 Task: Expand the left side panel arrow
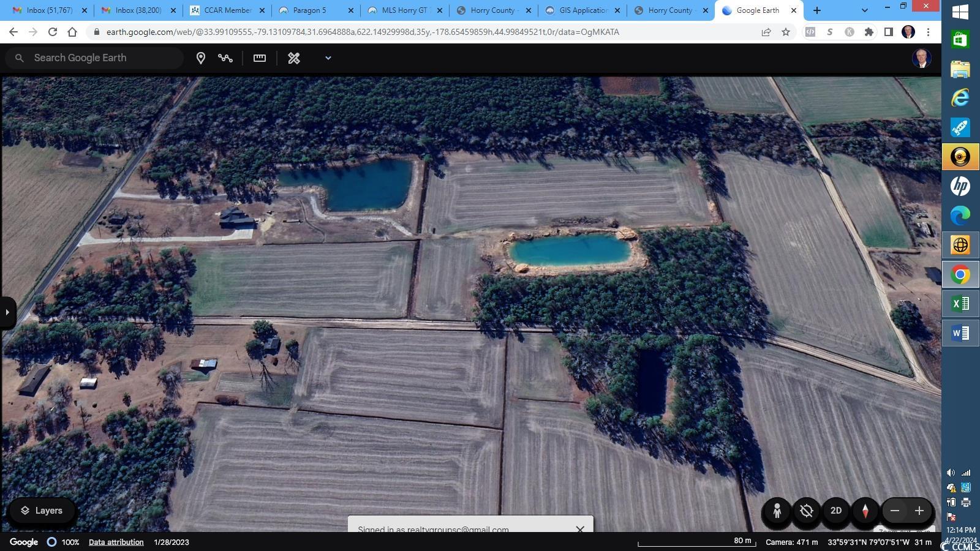pos(7,312)
